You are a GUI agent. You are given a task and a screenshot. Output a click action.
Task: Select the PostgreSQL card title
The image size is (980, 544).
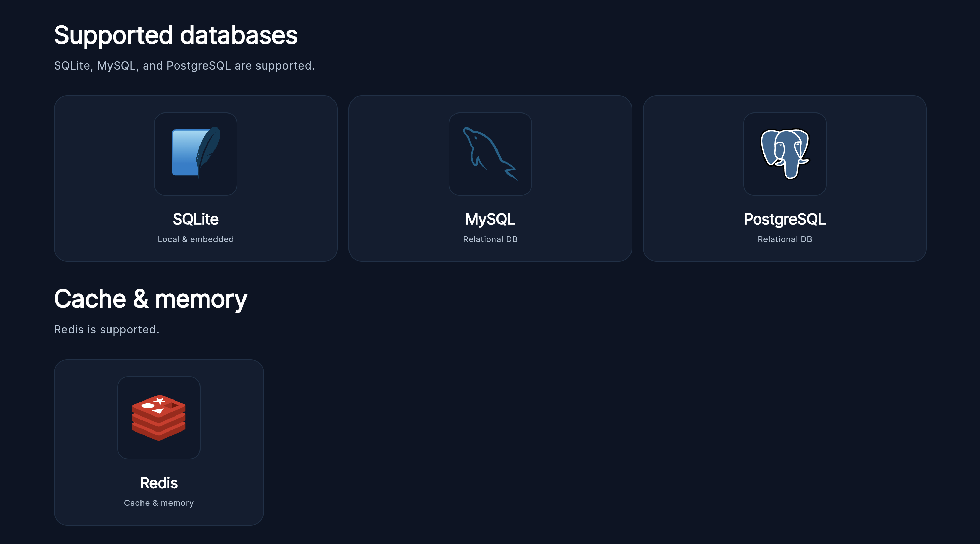point(785,219)
